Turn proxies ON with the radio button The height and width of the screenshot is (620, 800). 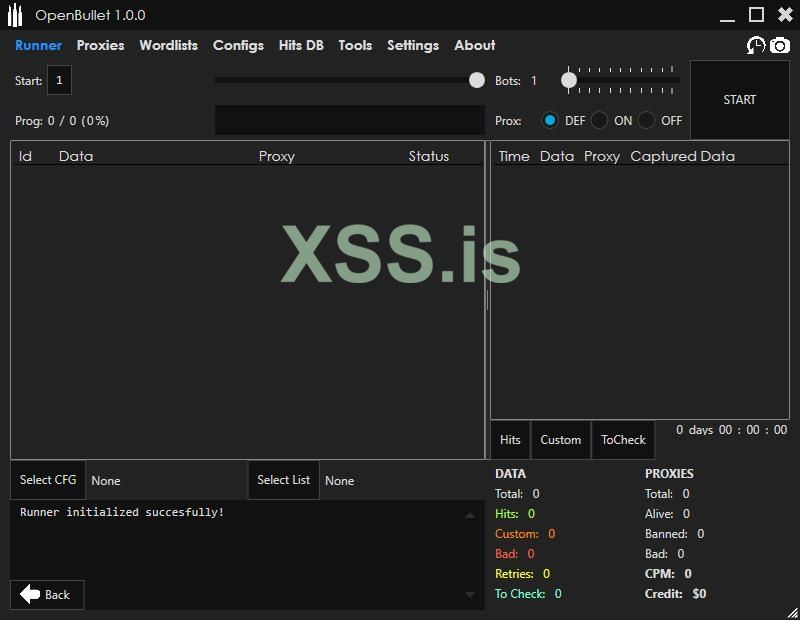[599, 120]
